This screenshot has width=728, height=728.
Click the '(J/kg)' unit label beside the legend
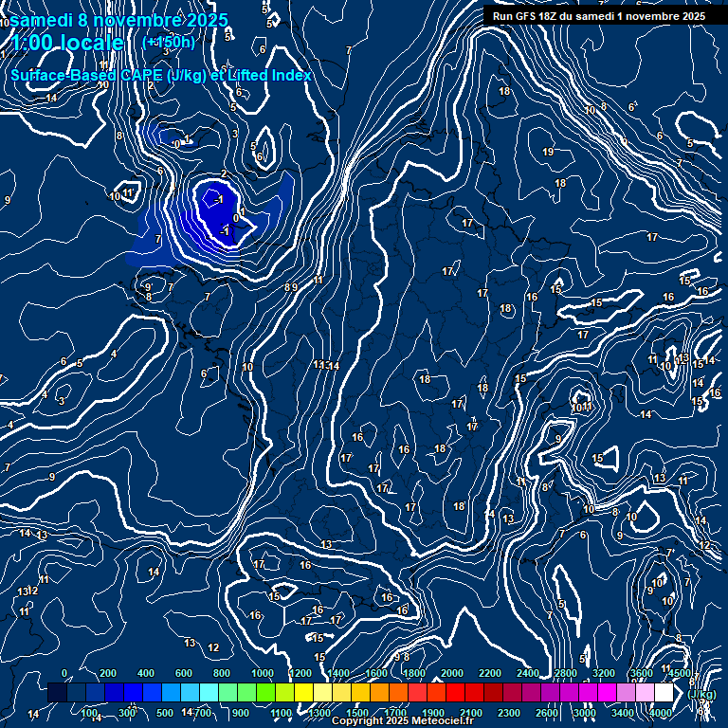(x=701, y=695)
